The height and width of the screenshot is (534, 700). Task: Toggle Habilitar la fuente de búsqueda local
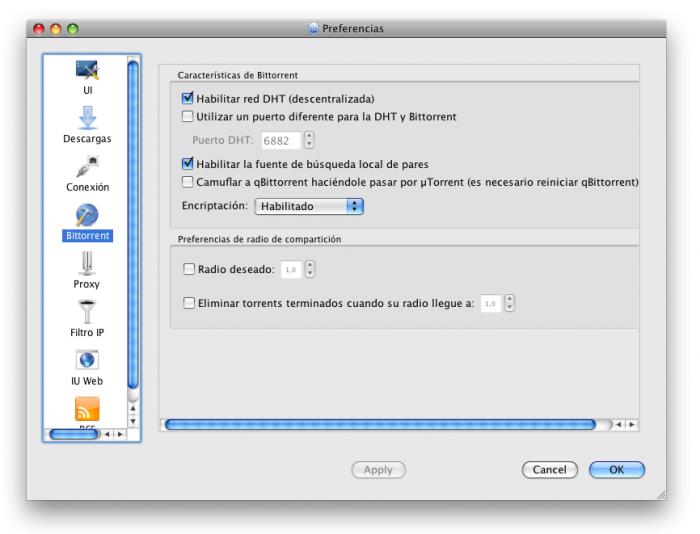tap(188, 163)
